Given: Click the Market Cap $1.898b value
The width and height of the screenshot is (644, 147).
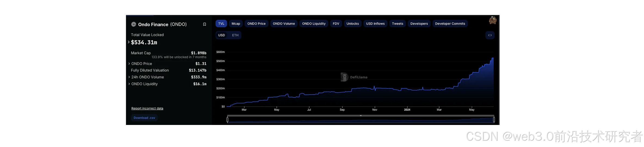Looking at the screenshot, I should (x=199, y=53).
